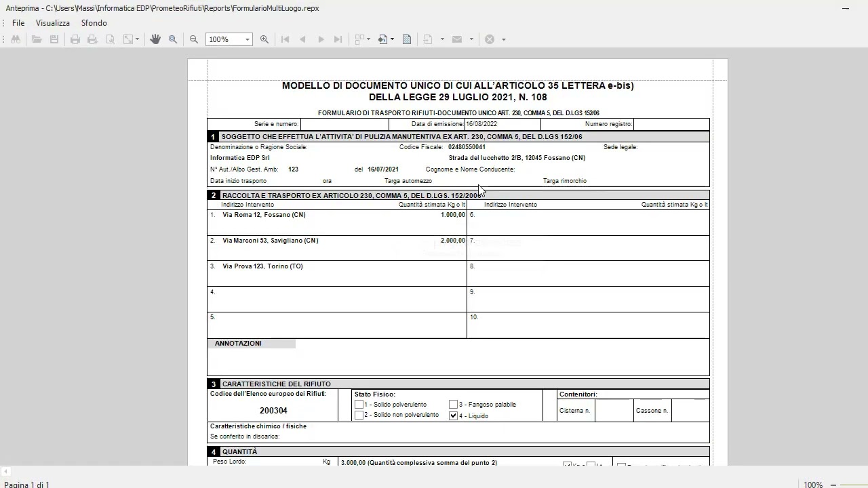
Task: Go to the previous page
Action: click(302, 39)
